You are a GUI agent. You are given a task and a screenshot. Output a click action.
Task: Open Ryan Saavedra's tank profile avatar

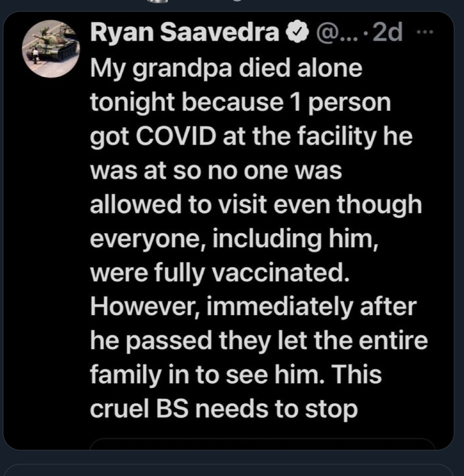pos(51,49)
